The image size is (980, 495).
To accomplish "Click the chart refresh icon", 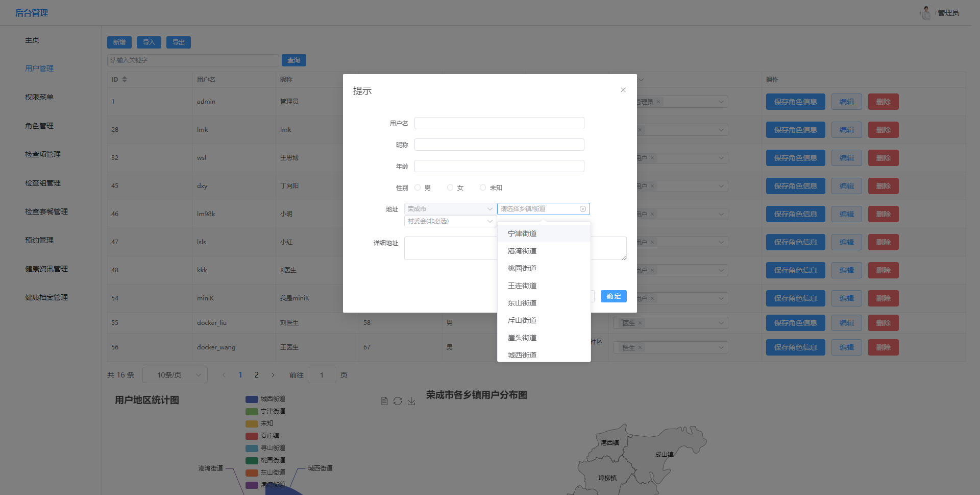I will 398,401.
